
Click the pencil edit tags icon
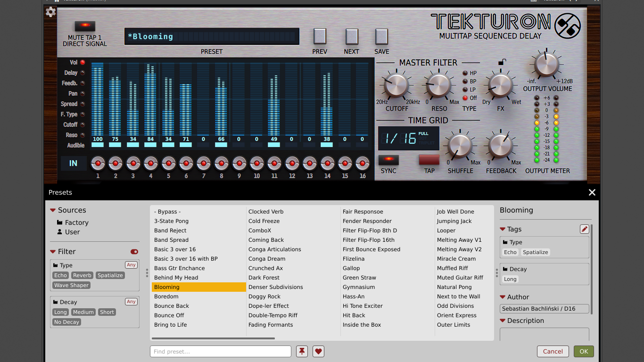click(x=585, y=229)
